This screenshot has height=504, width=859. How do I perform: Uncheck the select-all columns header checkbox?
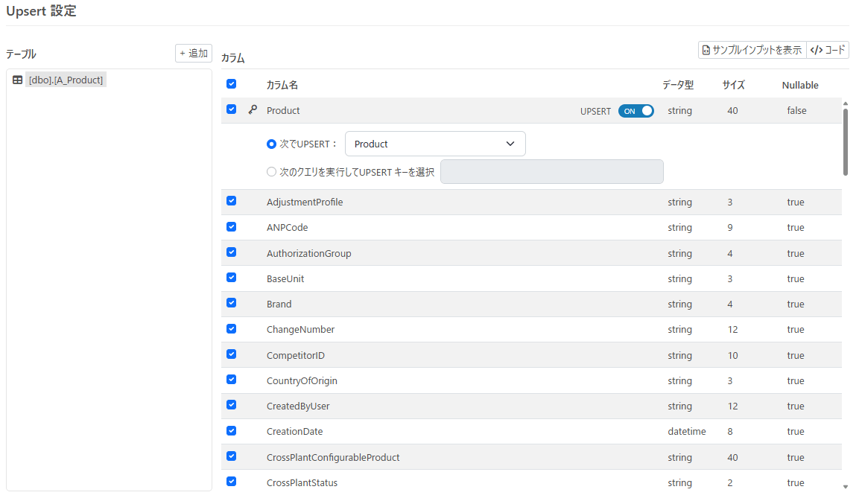coord(231,83)
